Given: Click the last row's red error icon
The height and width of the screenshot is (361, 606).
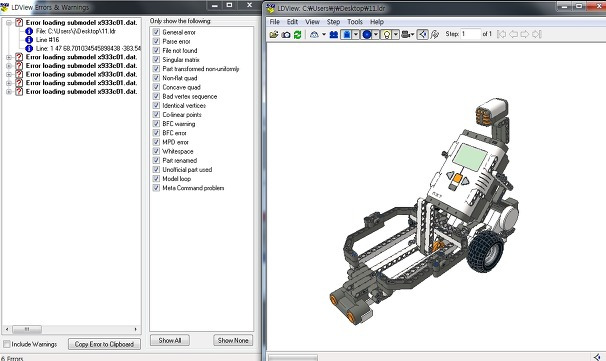Looking at the screenshot, I should point(19,92).
